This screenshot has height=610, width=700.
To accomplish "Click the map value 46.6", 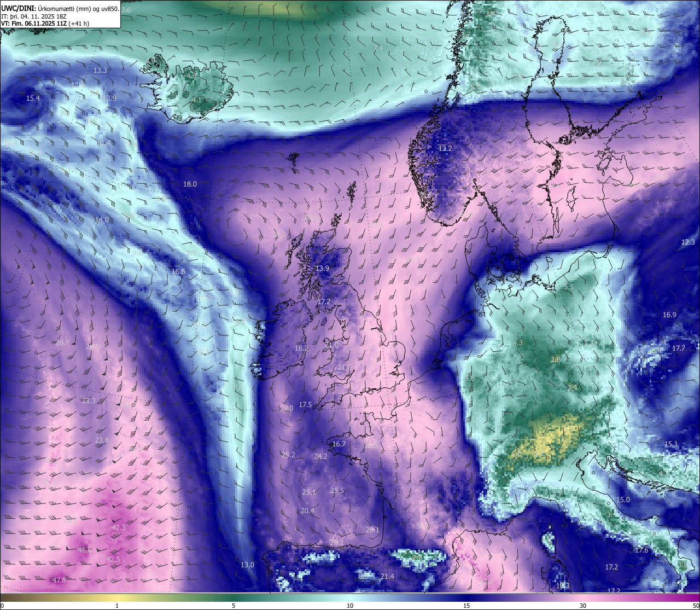I will (85, 550).
